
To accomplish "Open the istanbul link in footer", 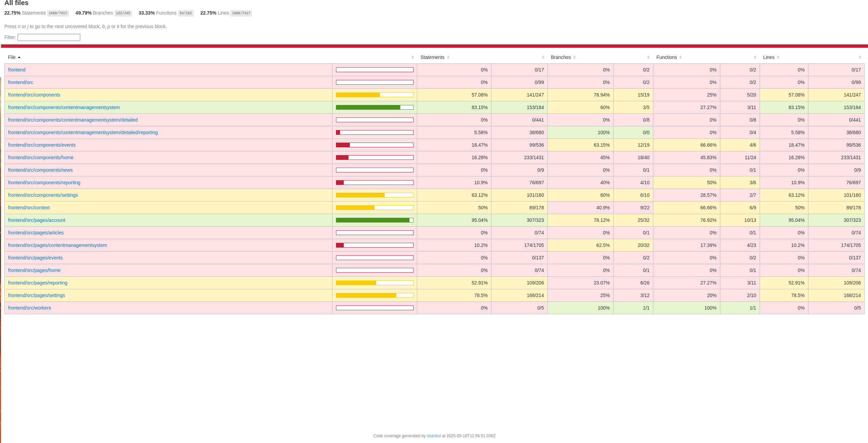I will [x=433, y=436].
